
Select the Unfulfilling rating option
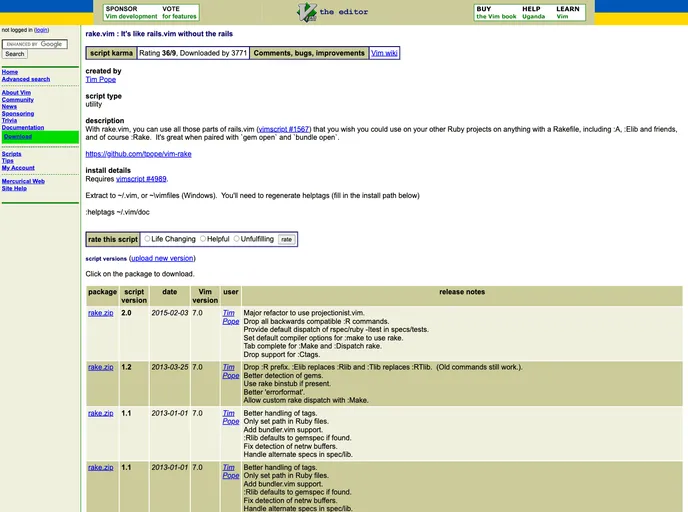tap(236, 239)
